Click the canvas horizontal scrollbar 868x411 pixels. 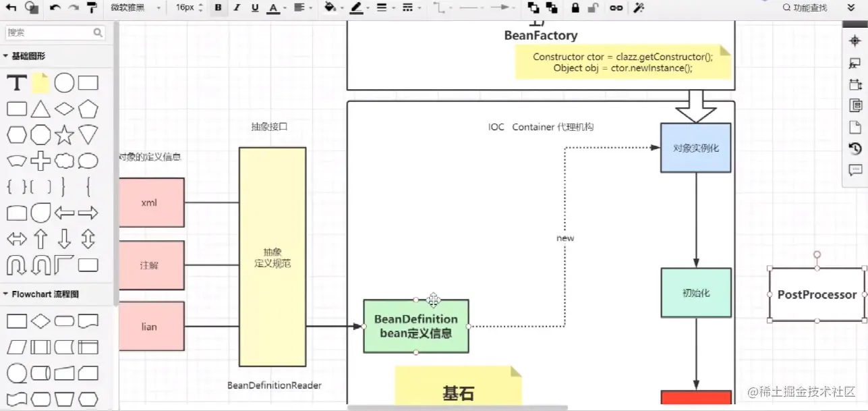pos(459,408)
